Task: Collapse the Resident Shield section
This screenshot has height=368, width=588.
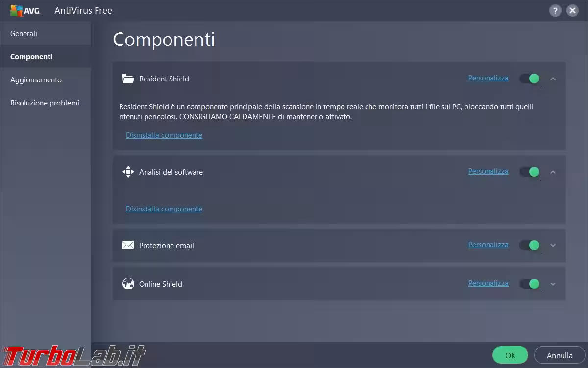Action: 553,79
